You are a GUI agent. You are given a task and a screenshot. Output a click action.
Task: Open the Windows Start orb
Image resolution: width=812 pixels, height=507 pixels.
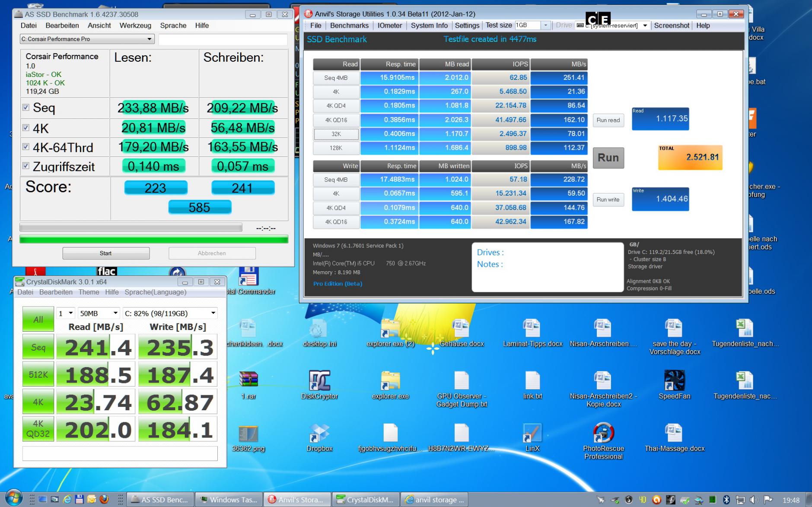tap(14, 498)
